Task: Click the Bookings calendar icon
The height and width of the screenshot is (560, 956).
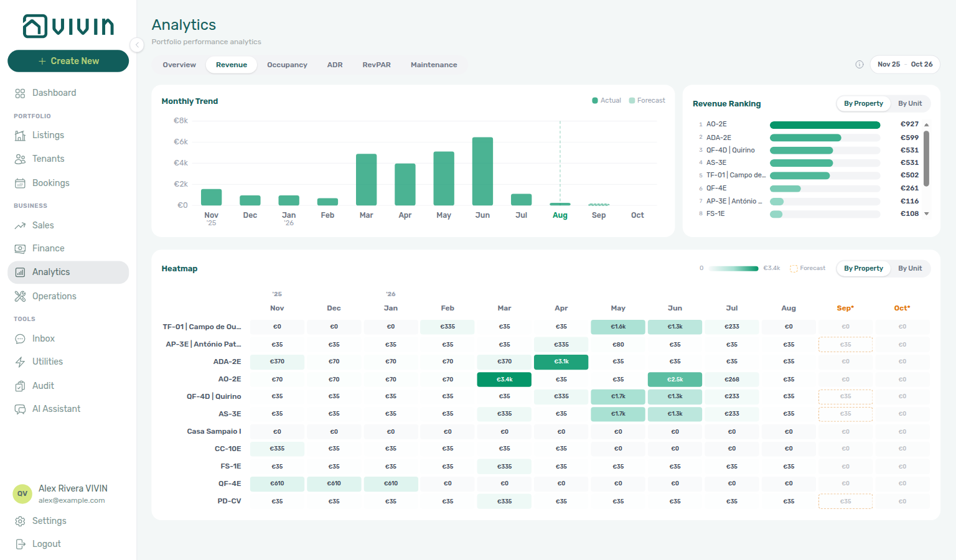Action: coord(20,184)
